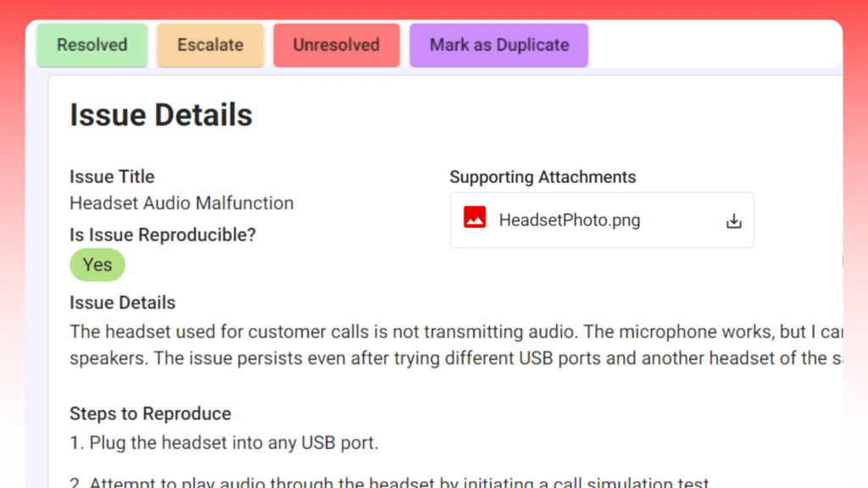Screen dimensions: 868x488
Task: Click the Issue Details subsection label
Action: pyautogui.click(x=122, y=302)
